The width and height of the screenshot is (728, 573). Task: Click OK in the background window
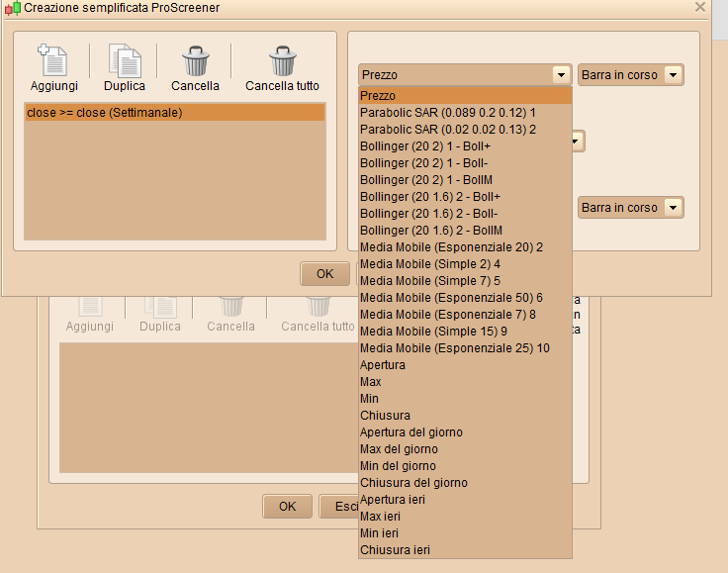[x=287, y=506]
